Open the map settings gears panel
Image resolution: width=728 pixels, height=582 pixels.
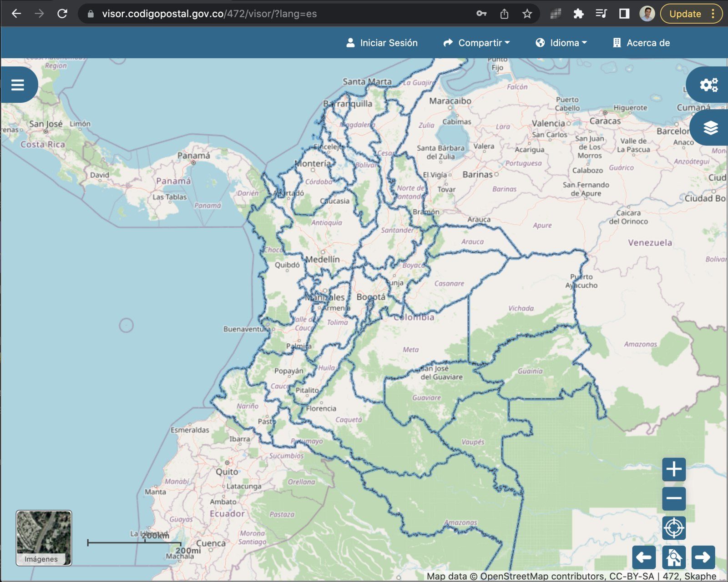click(708, 85)
